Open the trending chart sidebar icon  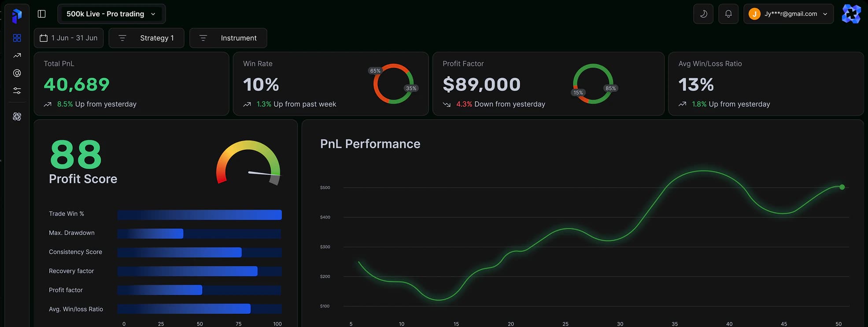(x=17, y=56)
